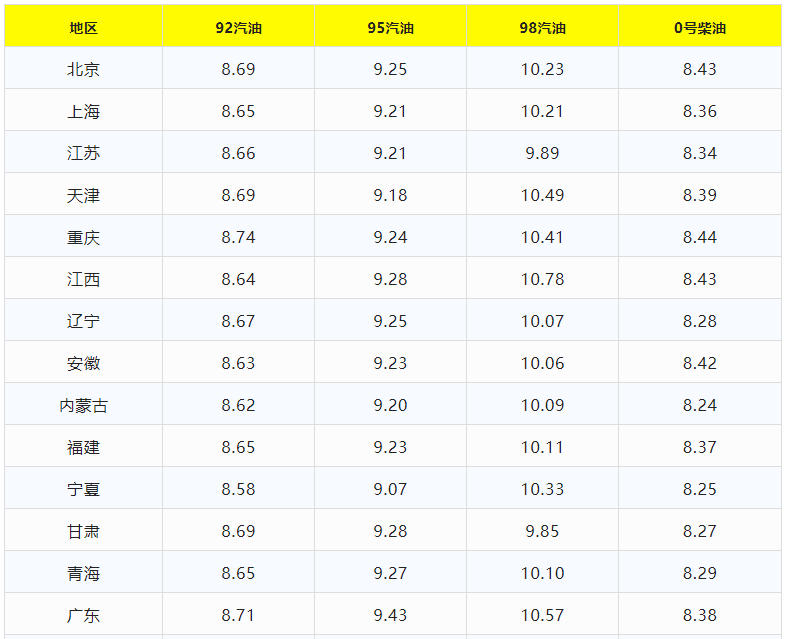Select the 上海 row label

pos(83,112)
